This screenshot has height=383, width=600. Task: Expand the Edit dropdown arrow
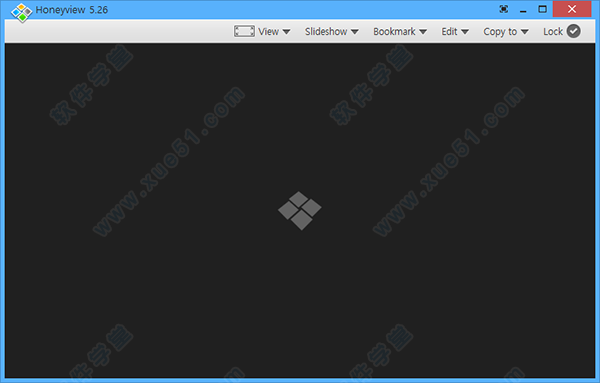point(465,32)
